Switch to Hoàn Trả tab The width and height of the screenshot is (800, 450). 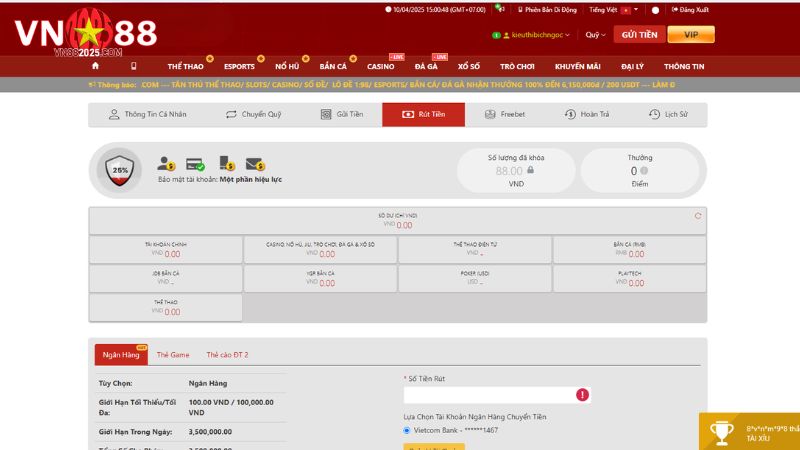(587, 114)
